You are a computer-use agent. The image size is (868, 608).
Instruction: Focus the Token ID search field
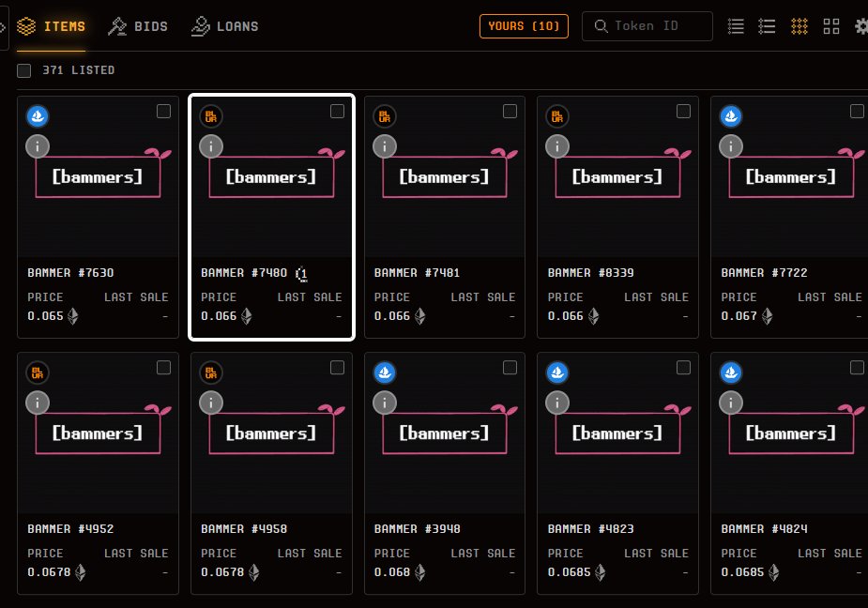[x=647, y=26]
